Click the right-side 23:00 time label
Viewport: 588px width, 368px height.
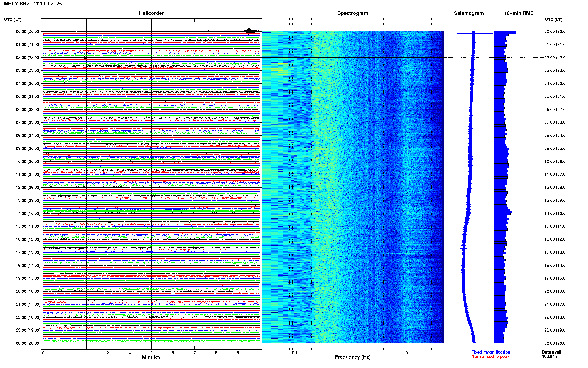[554, 330]
